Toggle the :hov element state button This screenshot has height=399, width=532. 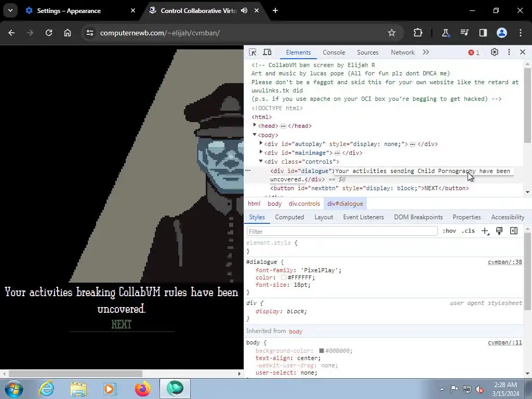tap(449, 231)
